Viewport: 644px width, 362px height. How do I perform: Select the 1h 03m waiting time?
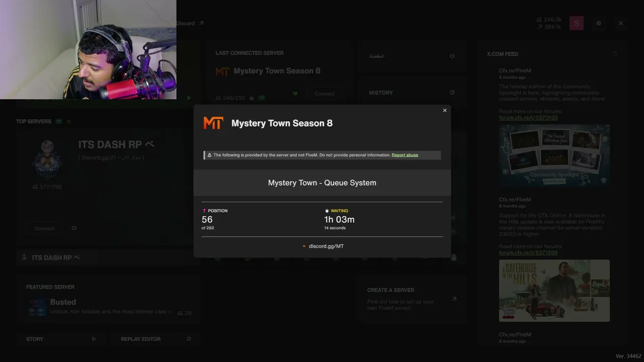[x=339, y=219]
